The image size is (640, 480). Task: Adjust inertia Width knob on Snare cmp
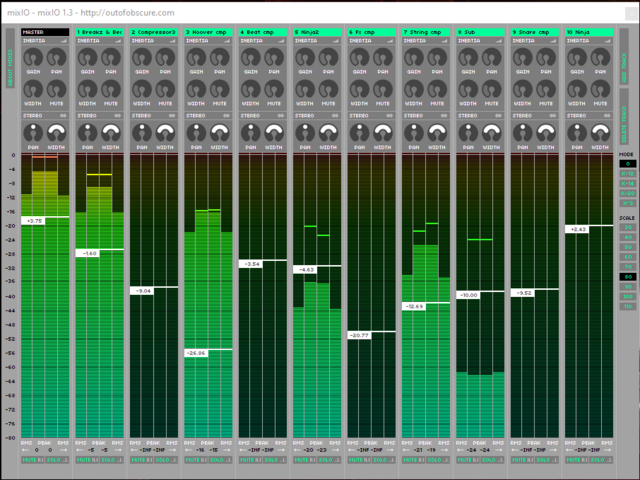(522, 89)
